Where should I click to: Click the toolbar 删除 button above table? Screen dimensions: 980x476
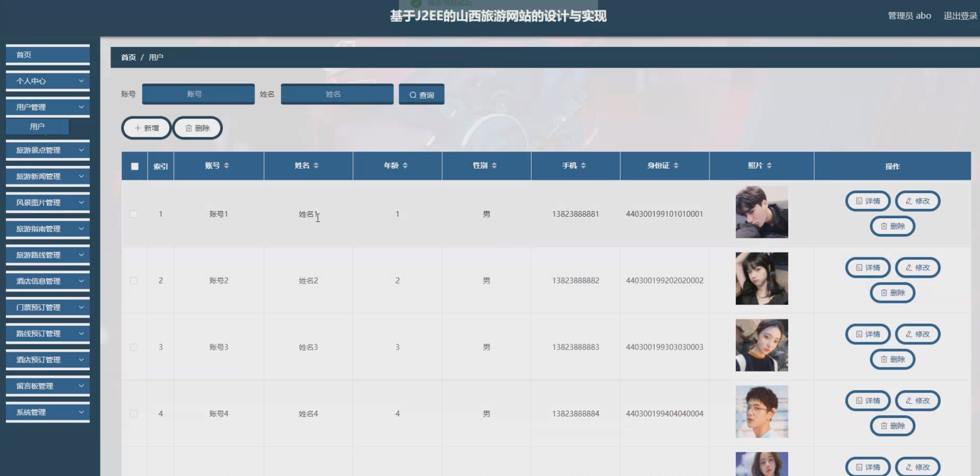[x=198, y=128]
